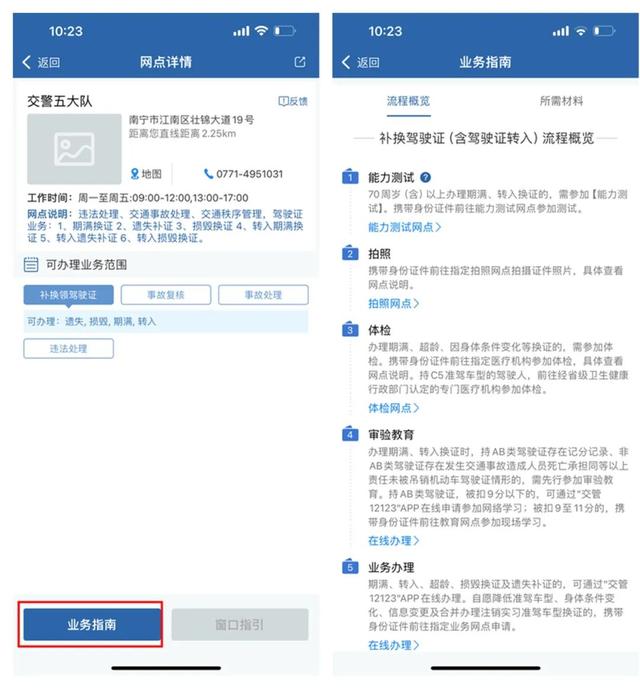Select the 违法处理 business option

pyautogui.click(x=69, y=348)
